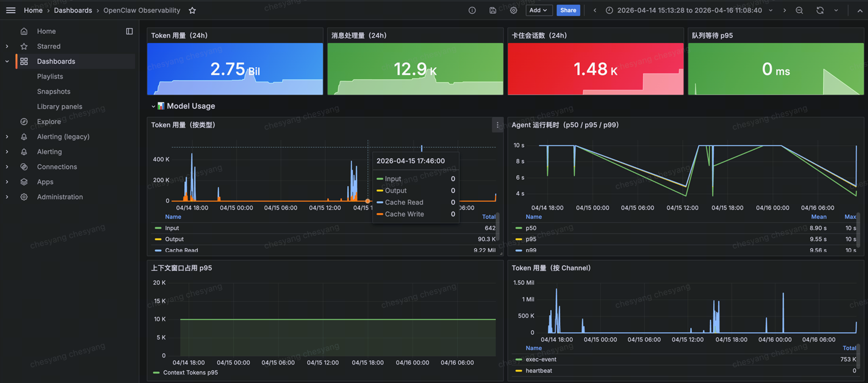Open dashboard settings gear icon
This screenshot has width=868, height=383.
[x=513, y=10]
